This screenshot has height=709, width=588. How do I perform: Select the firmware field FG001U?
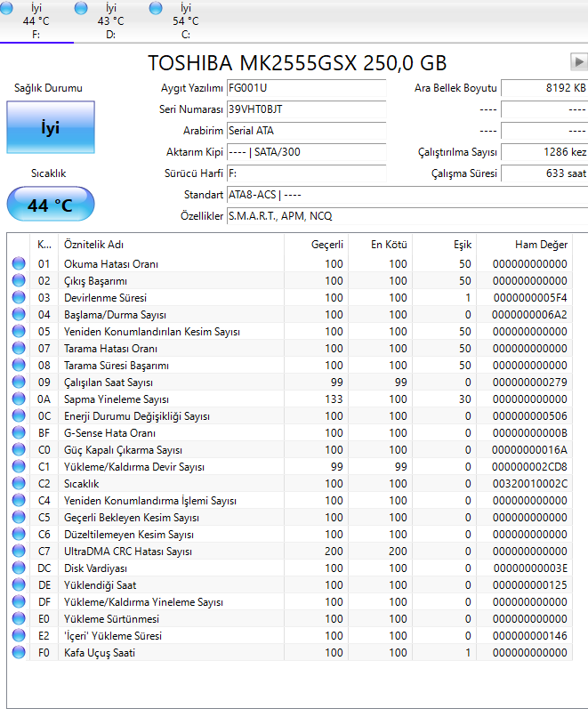[x=306, y=88]
